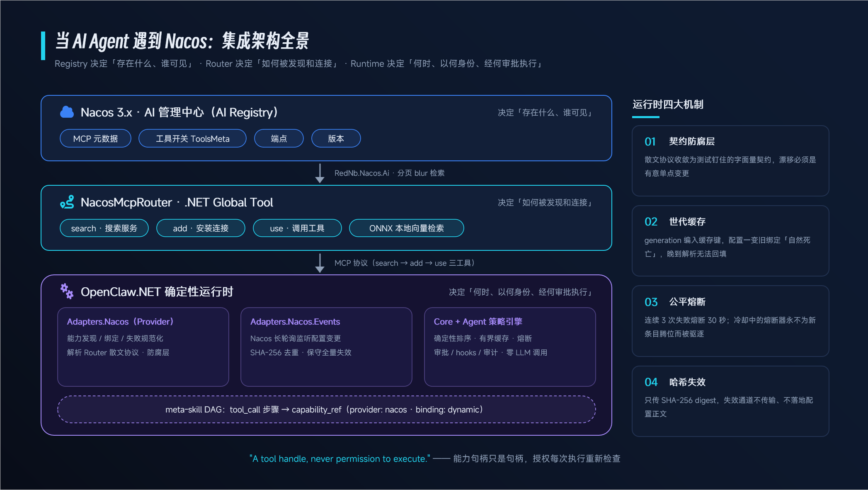868x490 pixels.
Task: Click the 解析 Router 散文协议 · 防腐层 line
Action: pos(118,352)
